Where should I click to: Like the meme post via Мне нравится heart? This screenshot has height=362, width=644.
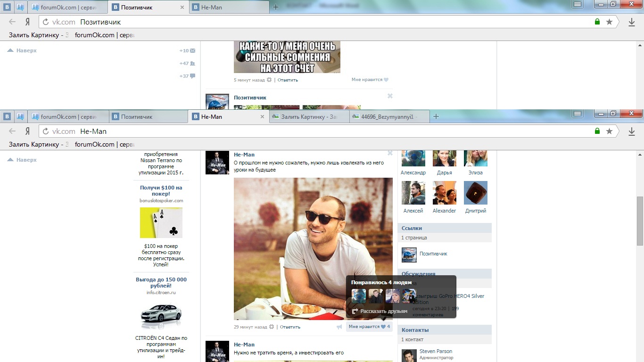[x=386, y=80]
